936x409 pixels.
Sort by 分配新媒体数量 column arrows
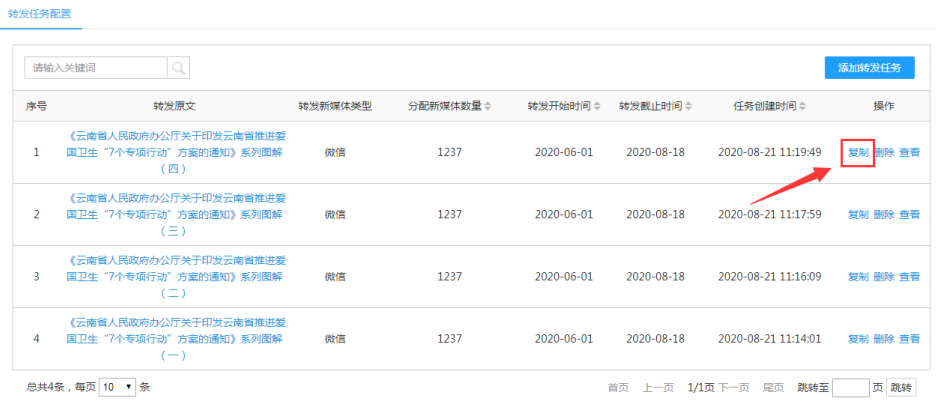point(488,106)
